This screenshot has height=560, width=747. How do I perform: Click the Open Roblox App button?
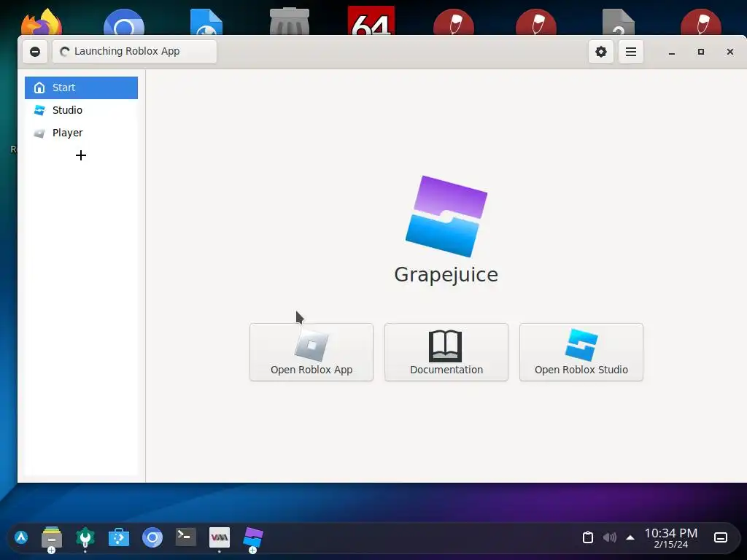(311, 352)
